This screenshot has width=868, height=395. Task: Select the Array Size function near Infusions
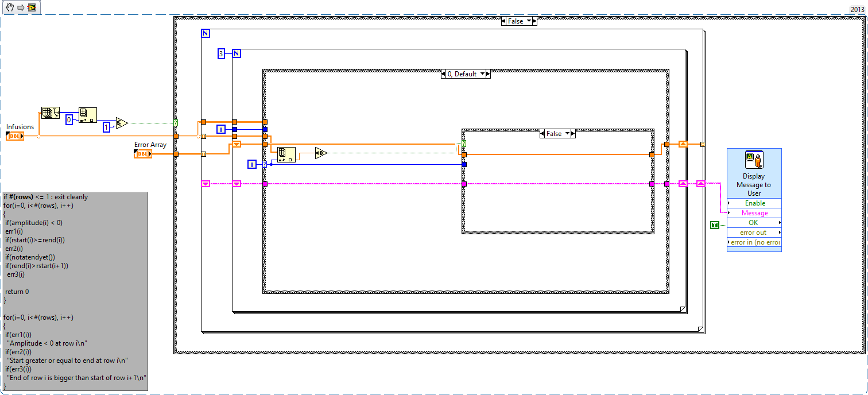51,113
